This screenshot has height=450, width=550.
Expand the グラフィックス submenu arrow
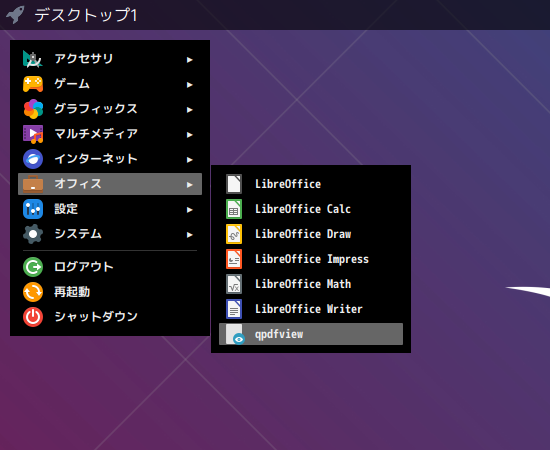pos(190,110)
